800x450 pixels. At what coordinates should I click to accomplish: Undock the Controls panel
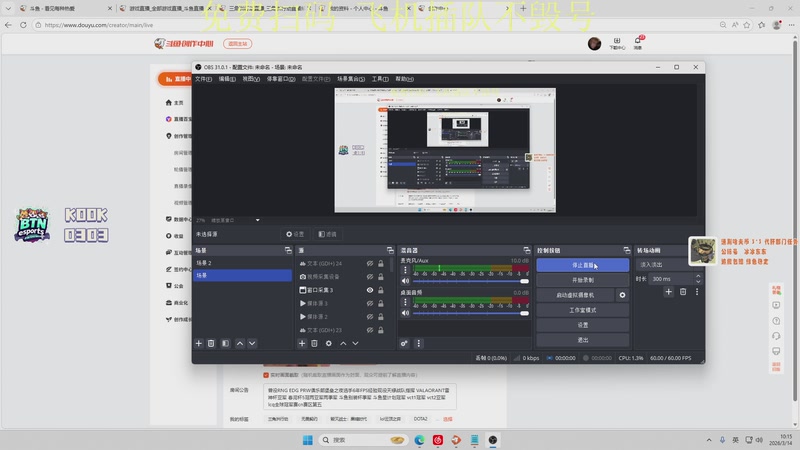(627, 251)
